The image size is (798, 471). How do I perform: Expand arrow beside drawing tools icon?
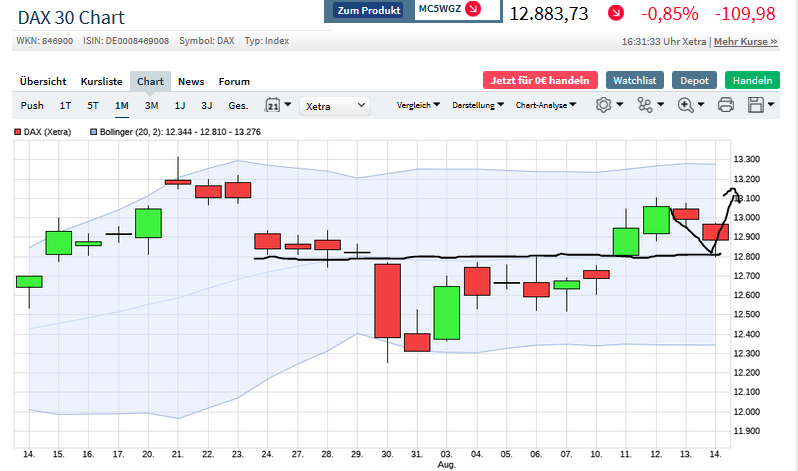(x=661, y=104)
